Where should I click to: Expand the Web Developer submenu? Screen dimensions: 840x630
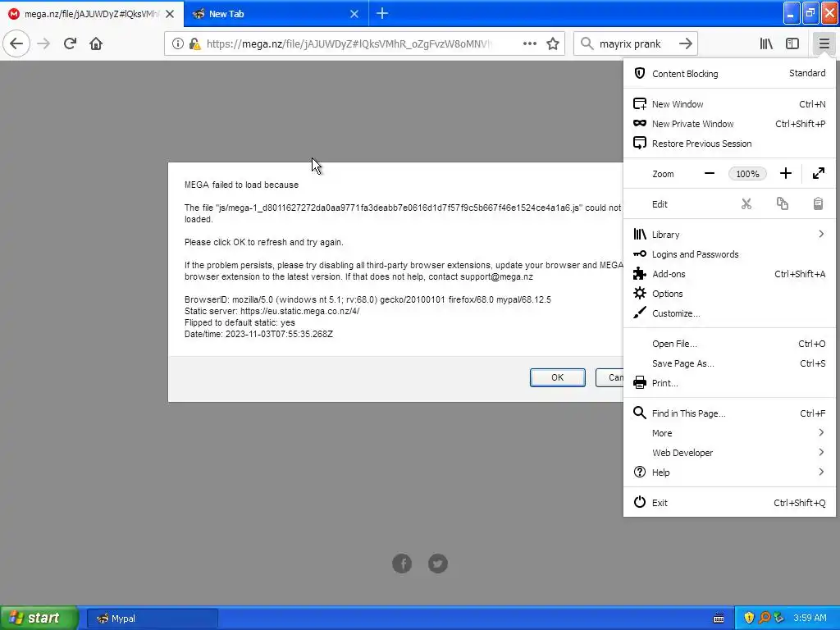click(729, 453)
